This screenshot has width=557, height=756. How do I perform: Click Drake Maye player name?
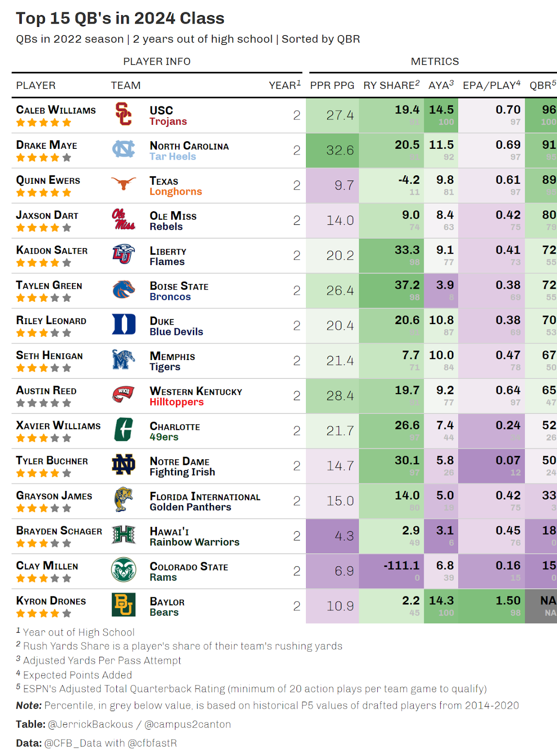coord(46,145)
